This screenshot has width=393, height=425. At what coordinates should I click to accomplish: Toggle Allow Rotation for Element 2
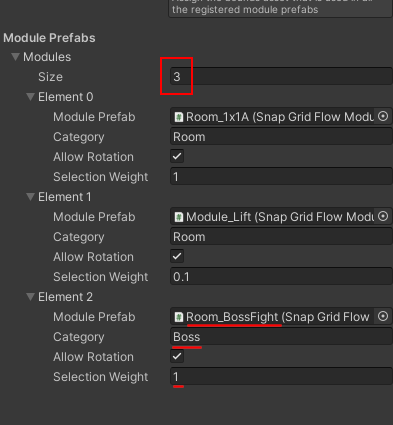coord(177,356)
